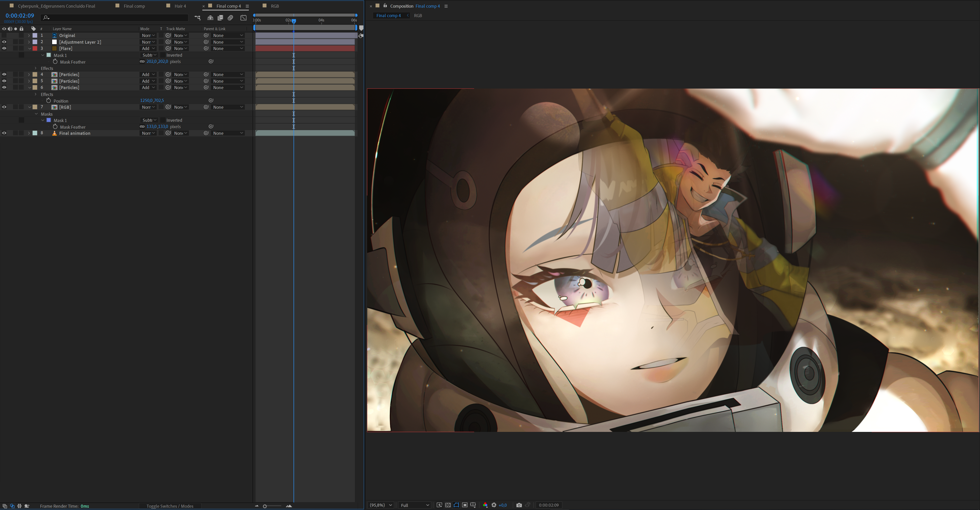Image resolution: width=980 pixels, height=510 pixels.
Task: Expand Layer Switches pane icon at bottom
Action: click(5, 506)
